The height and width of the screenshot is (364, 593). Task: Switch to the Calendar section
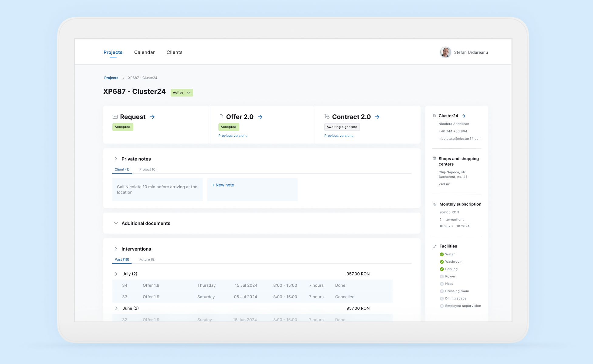[144, 52]
